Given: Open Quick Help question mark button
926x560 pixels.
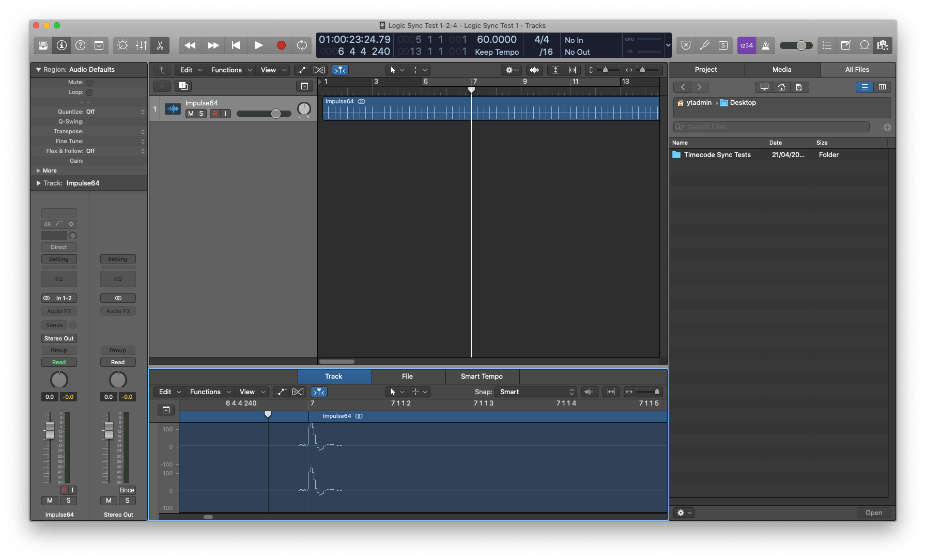Looking at the screenshot, I should pos(80,45).
